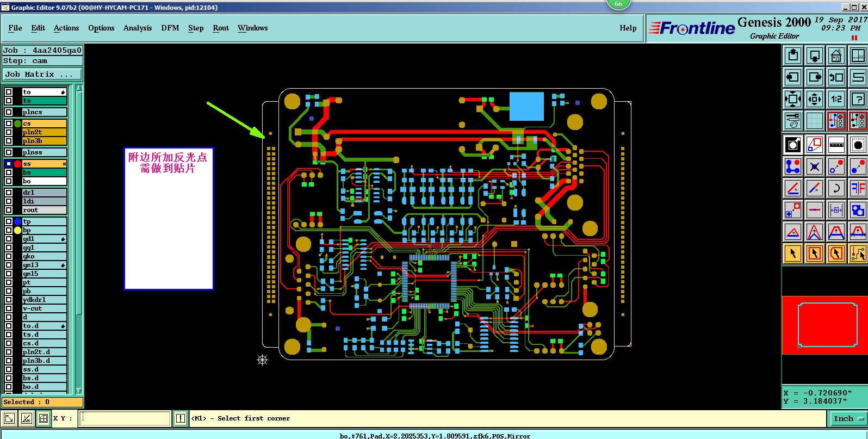
Task: Select the ldi layer name
Action: [x=45, y=201]
